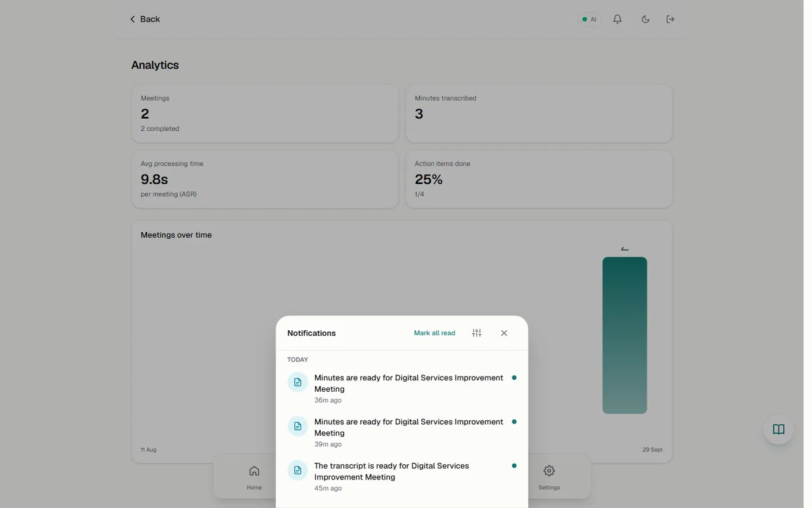Open the 39m ago minutes ready notification
Viewport: 812px width, 508px height.
402,432
